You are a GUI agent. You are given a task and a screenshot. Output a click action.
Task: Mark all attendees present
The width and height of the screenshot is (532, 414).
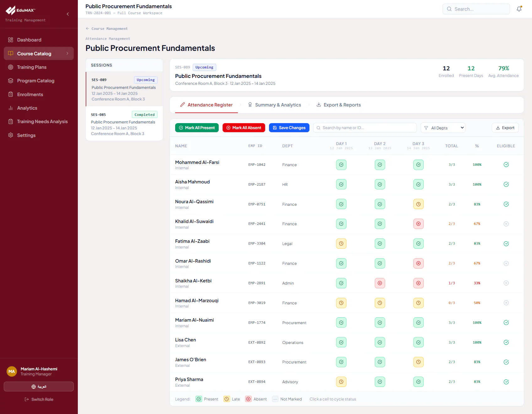(x=197, y=128)
